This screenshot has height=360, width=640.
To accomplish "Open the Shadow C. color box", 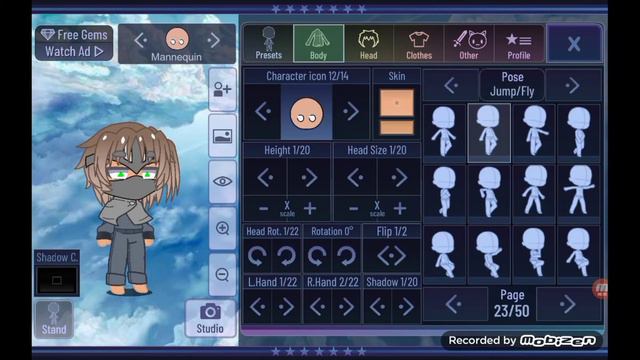I will [57, 280].
